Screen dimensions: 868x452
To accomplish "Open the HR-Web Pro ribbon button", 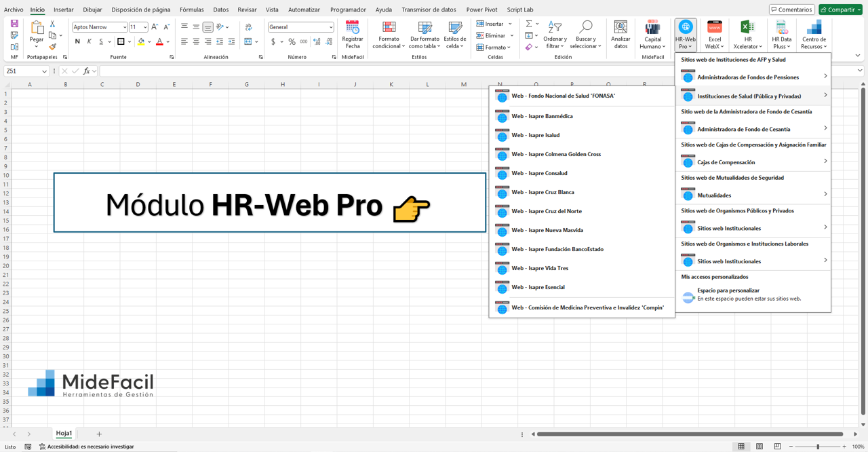I will tap(686, 35).
